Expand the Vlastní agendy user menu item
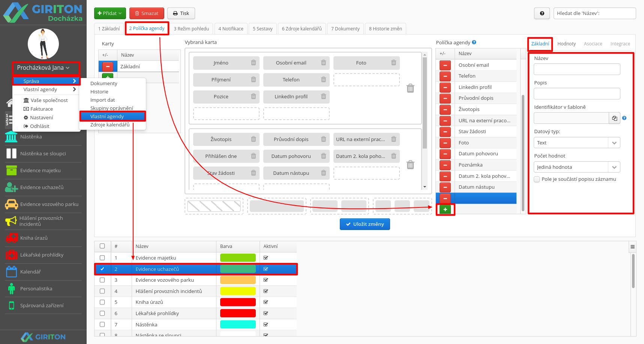 (x=47, y=89)
